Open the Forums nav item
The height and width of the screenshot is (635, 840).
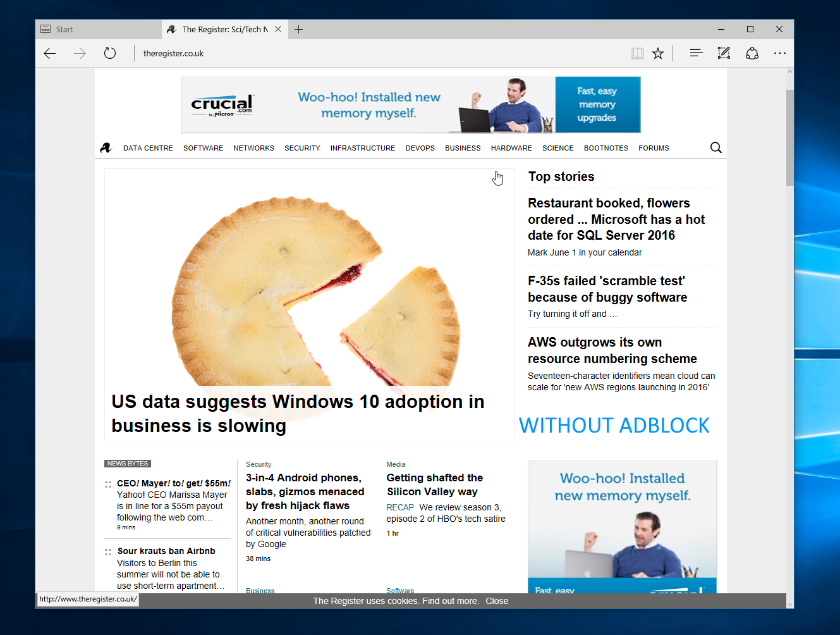click(654, 148)
